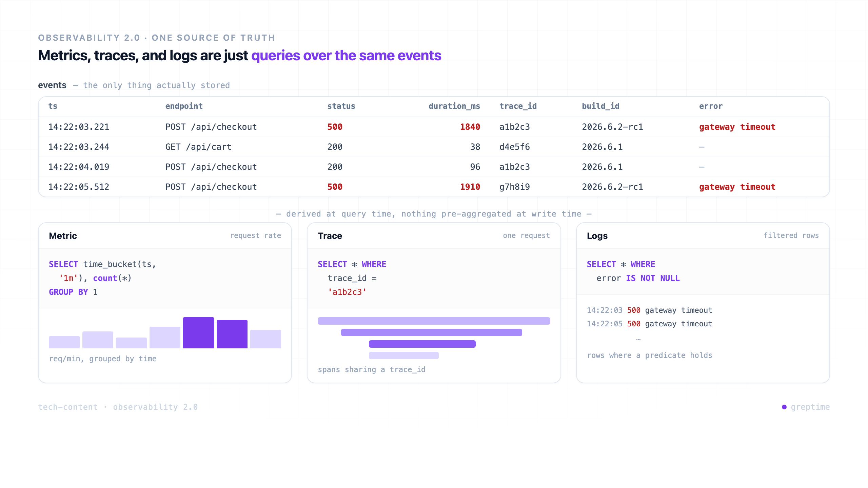
Task: Select timestamp 14:22:03.244 cell
Action: tap(79, 147)
